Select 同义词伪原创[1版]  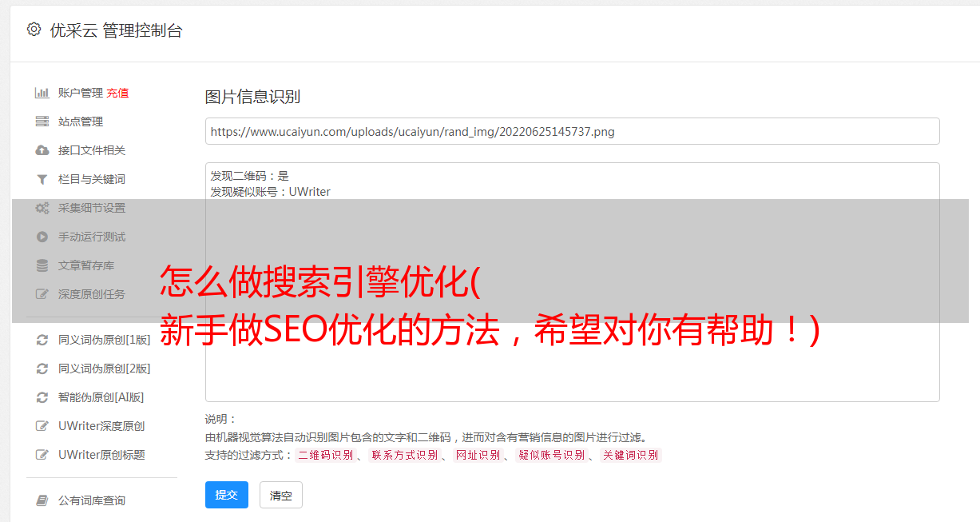pos(105,340)
